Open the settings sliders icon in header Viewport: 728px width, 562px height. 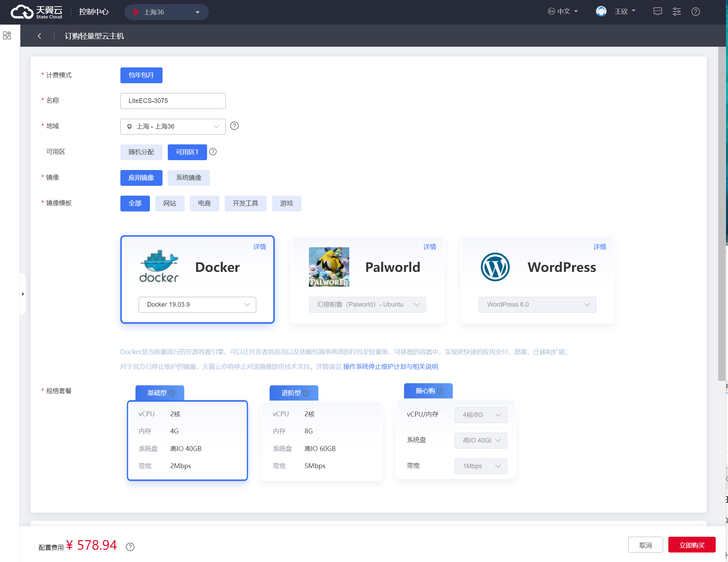tap(676, 12)
